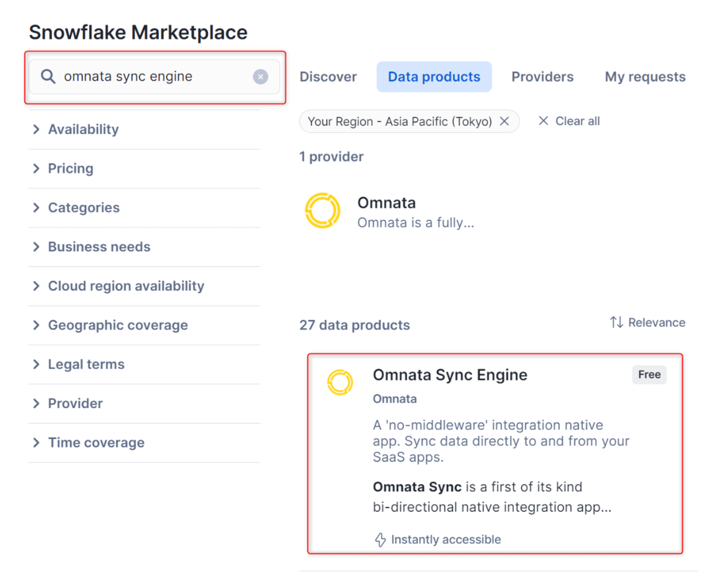This screenshot has height=588, width=724.
Task: Open the Omnata Sync Engine listing title
Action: [x=450, y=375]
